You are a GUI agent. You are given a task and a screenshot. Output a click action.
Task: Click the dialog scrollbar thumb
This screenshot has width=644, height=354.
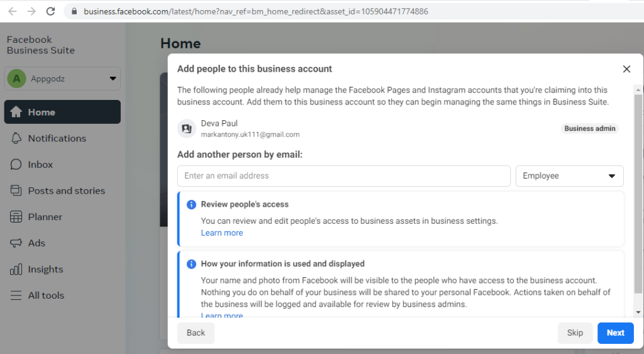click(638, 194)
